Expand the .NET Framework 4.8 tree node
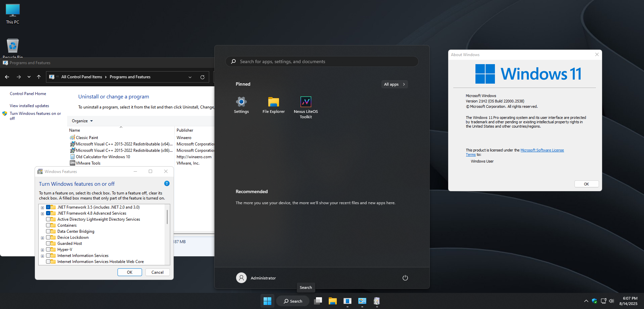The width and height of the screenshot is (644, 309). (42, 214)
